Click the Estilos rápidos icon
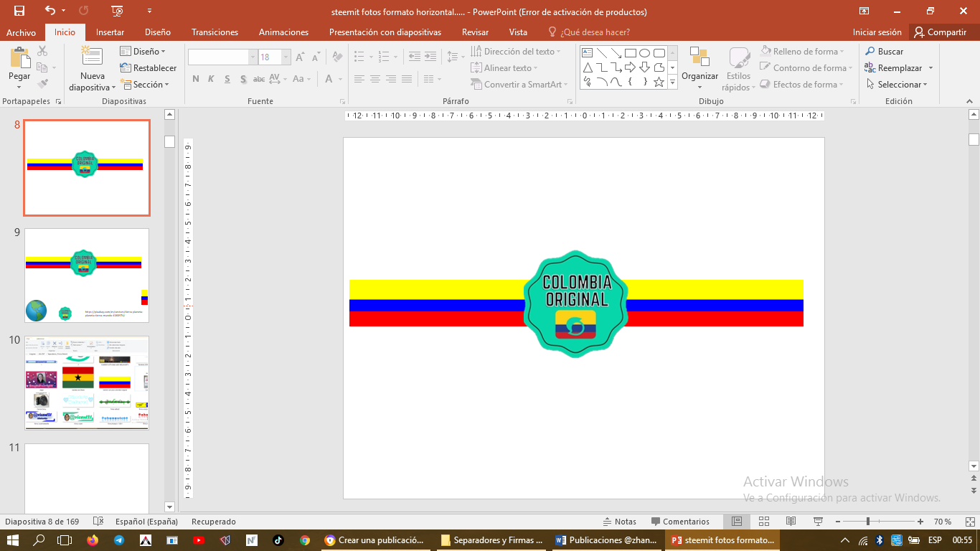This screenshot has height=551, width=980. point(738,57)
